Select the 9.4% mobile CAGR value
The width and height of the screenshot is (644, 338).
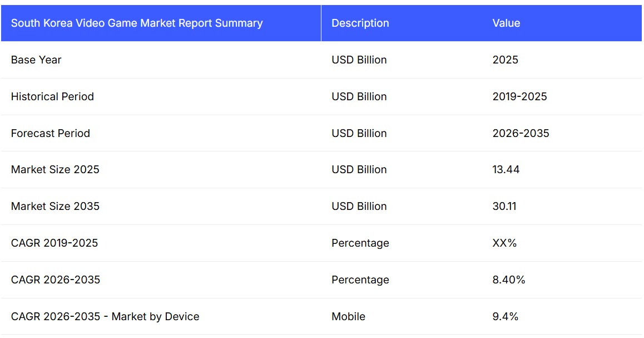(505, 317)
